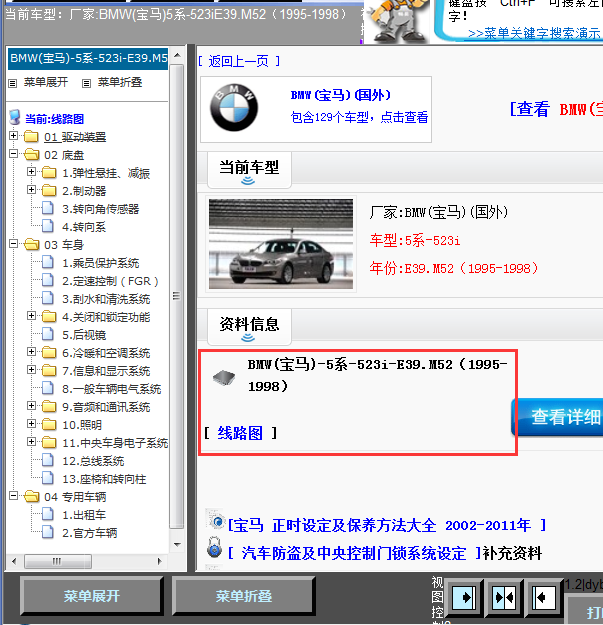Click the BMW car photo thumbnail
This screenshot has height=625, width=603.
coord(281,244)
